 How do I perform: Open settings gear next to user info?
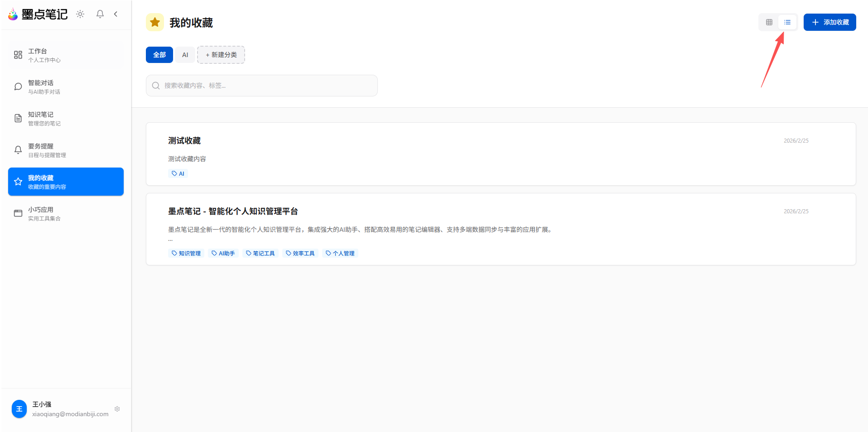(x=117, y=409)
